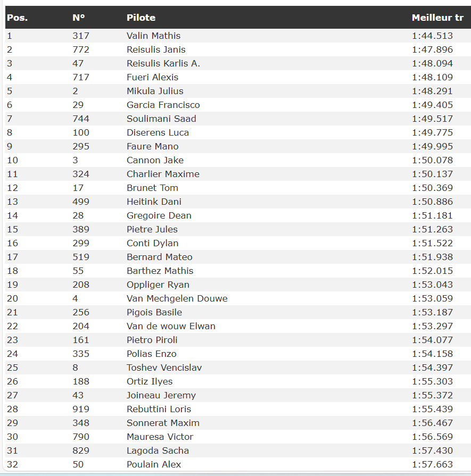Viewport: 471px width, 476px height.
Task: Select the Heitink Dani entry
Action: click(154, 202)
